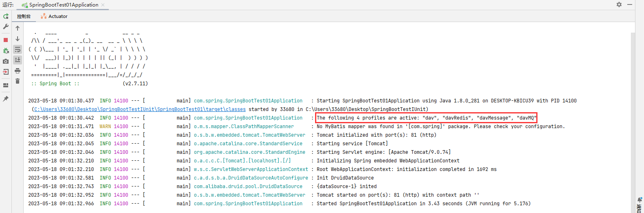Image resolution: width=644 pixels, height=213 pixels.
Task: Click the WARN level label in the log
Action: 105,126
